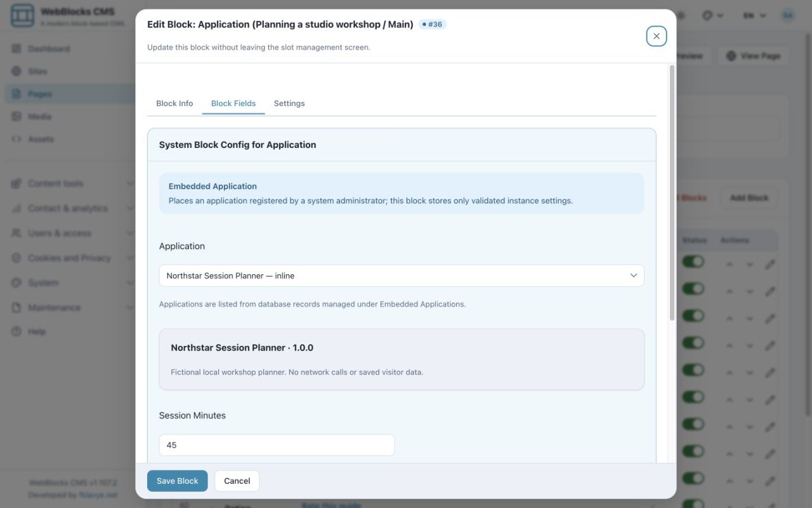
Task: Open the theme palette dropdown in header
Action: click(713, 16)
